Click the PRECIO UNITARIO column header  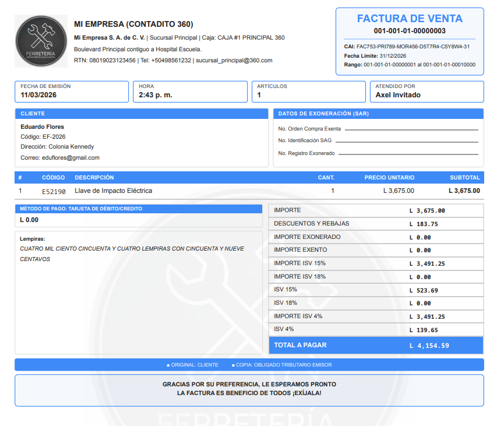(x=389, y=178)
